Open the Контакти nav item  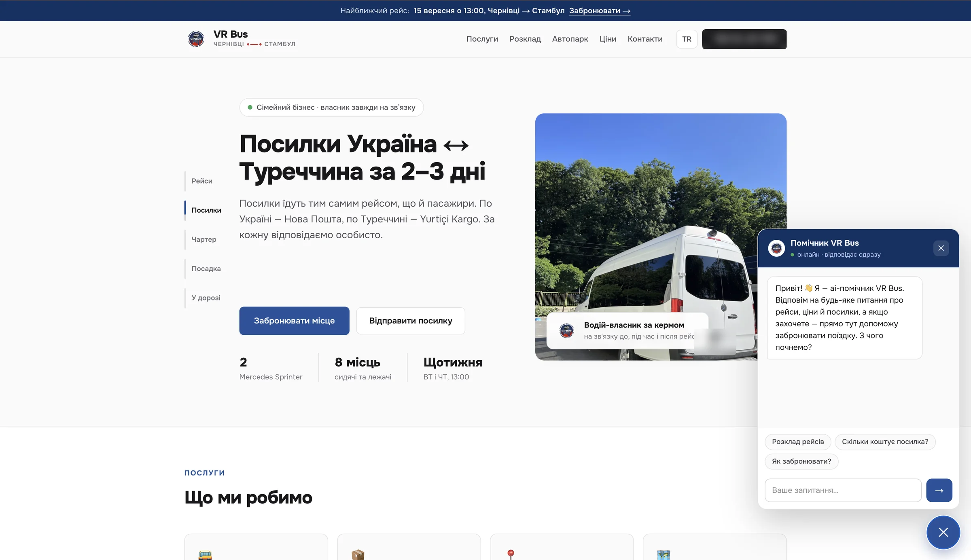[x=645, y=39]
